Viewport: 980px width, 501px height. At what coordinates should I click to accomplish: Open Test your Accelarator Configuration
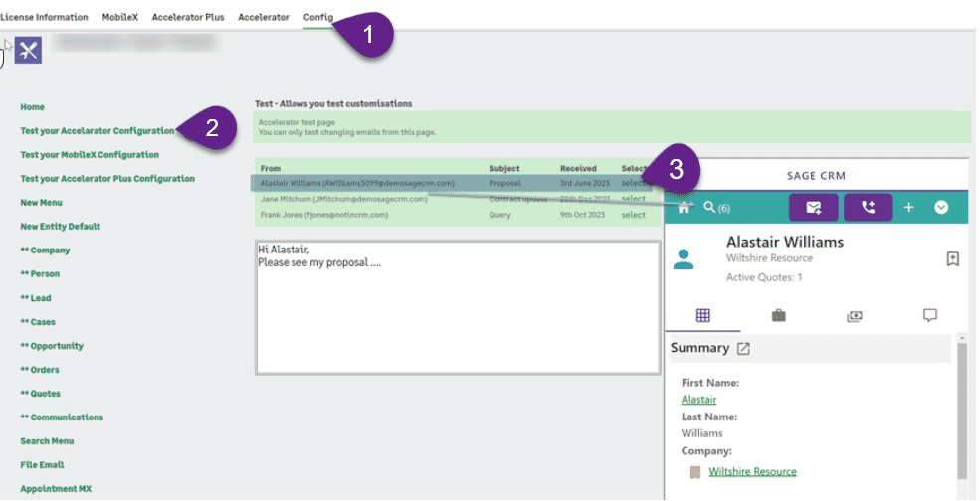(x=98, y=130)
